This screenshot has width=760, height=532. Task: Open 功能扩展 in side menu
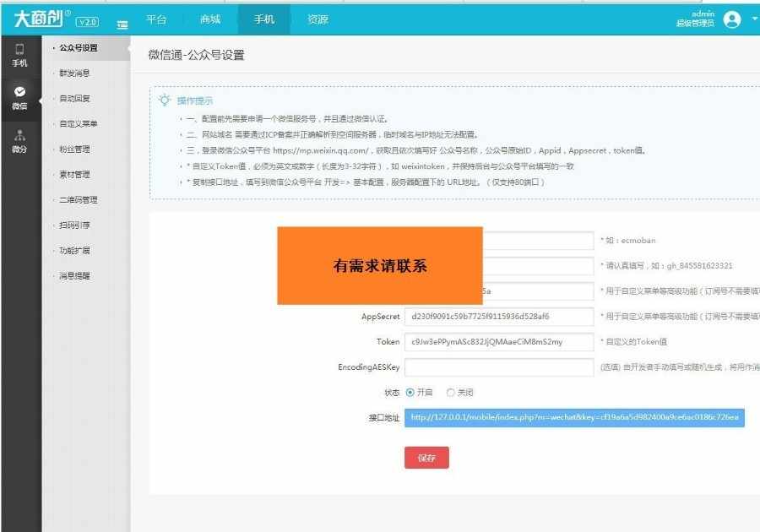tap(74, 251)
